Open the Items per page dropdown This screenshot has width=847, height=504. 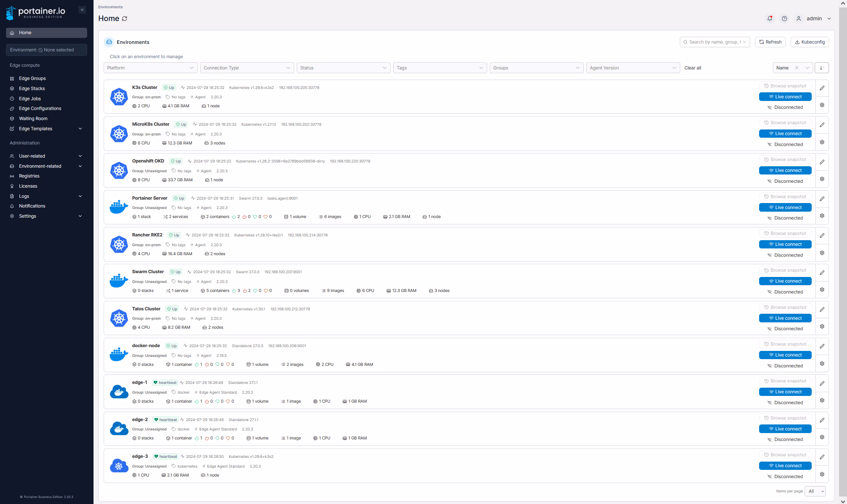tap(815, 491)
